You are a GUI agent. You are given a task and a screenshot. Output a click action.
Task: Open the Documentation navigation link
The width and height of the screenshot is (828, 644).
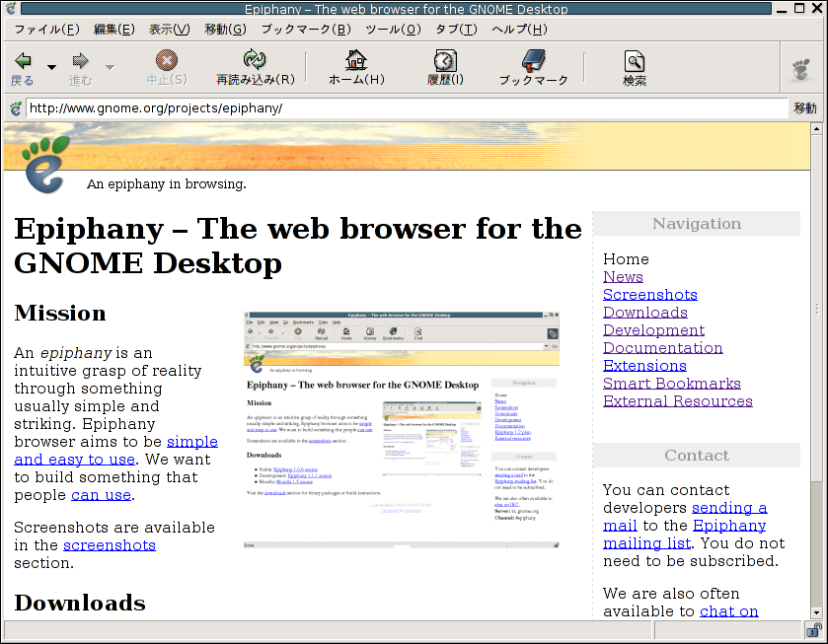[x=663, y=348]
